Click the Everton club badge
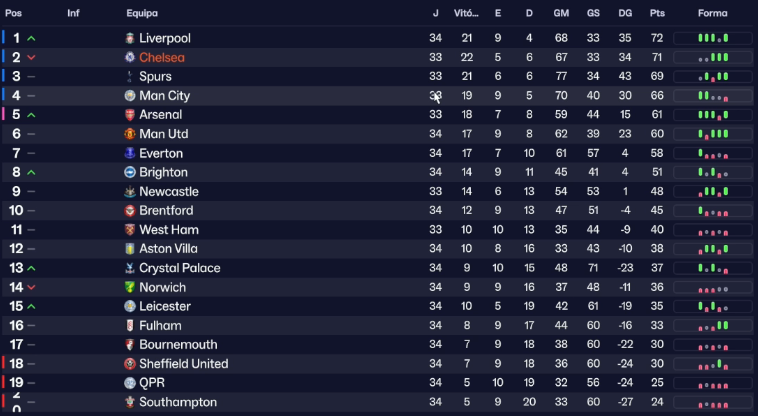This screenshot has height=416, width=758. click(130, 153)
